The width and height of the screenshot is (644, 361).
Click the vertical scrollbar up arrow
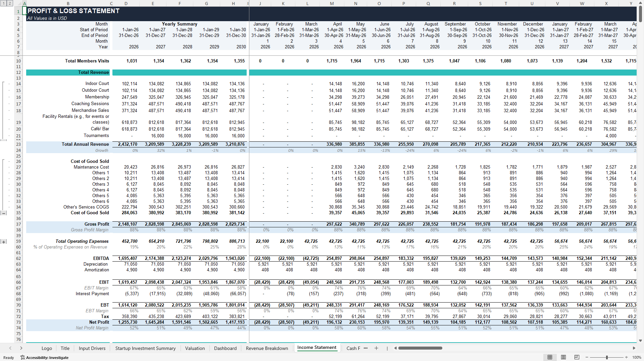(640, 3)
